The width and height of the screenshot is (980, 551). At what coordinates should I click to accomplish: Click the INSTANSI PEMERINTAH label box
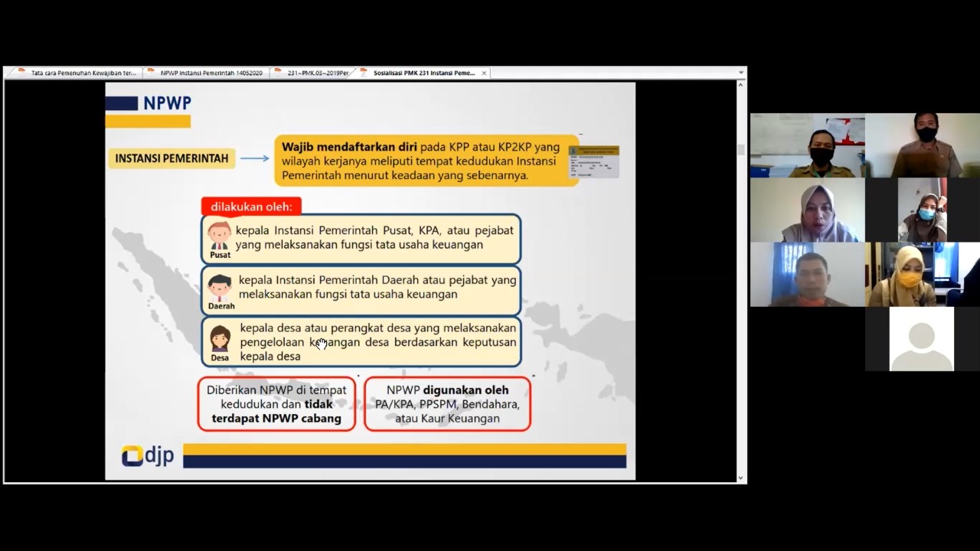(171, 158)
